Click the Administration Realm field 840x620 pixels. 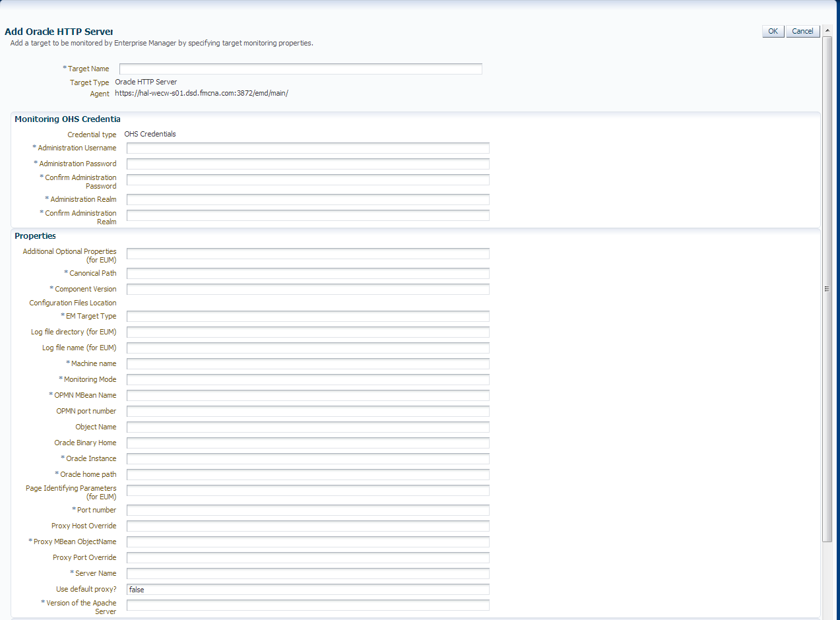click(308, 199)
